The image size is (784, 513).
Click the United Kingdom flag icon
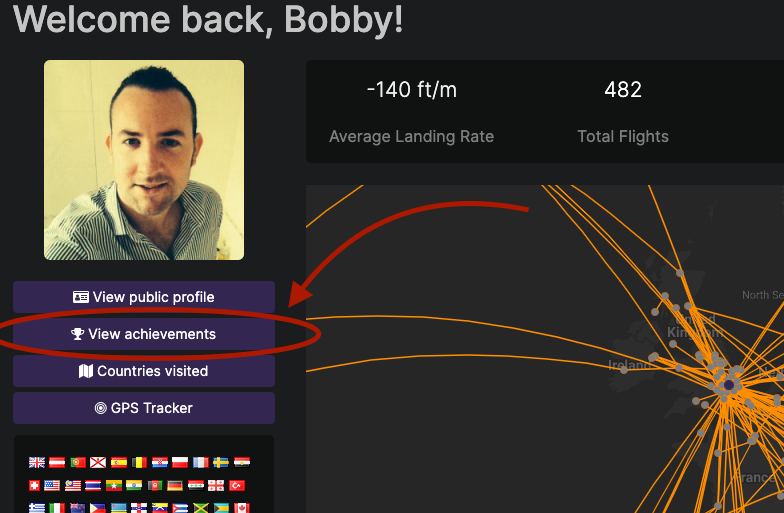(36, 462)
